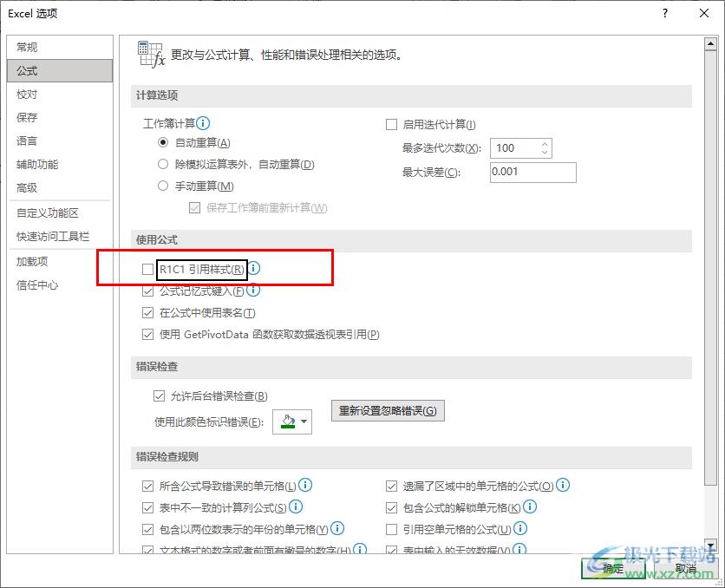Enable 启用迭代计算 checkbox

click(x=391, y=124)
